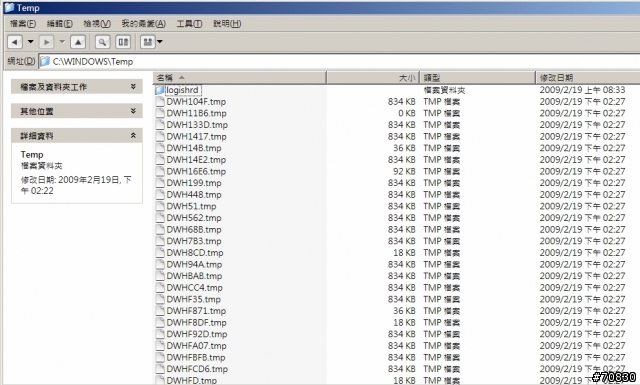Click the 0 KB size of DWH11B6.tmp
The image size is (640, 385).
click(x=407, y=113)
